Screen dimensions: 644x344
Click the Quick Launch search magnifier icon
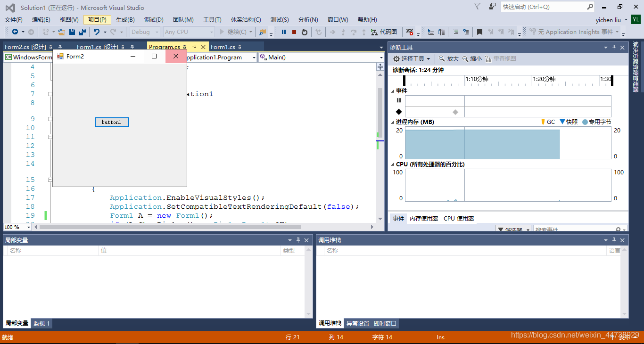[x=590, y=7]
